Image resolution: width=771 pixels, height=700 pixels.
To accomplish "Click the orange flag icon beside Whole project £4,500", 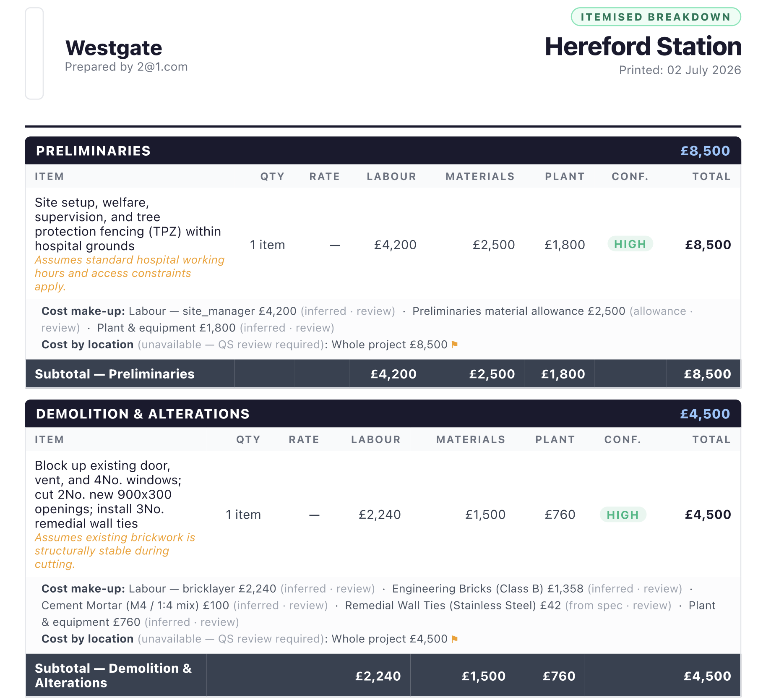I will coord(454,639).
